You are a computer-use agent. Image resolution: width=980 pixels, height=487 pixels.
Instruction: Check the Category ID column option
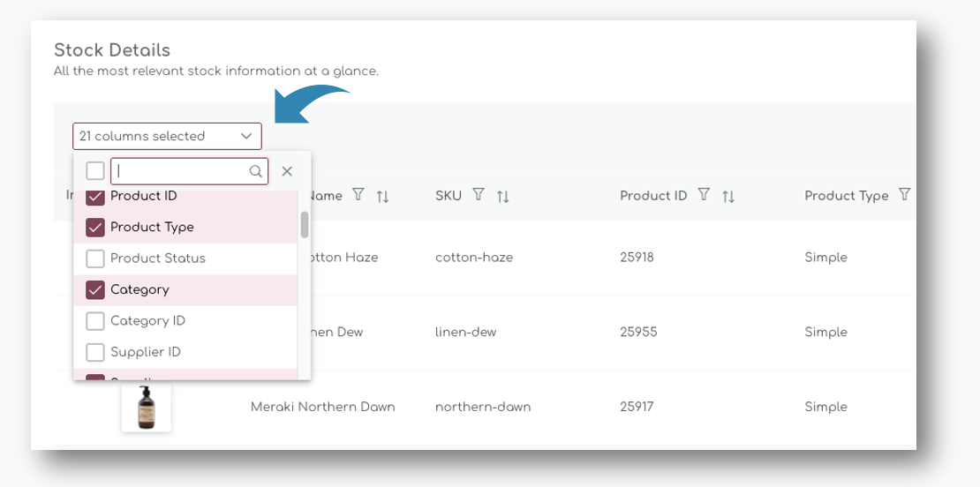click(95, 321)
